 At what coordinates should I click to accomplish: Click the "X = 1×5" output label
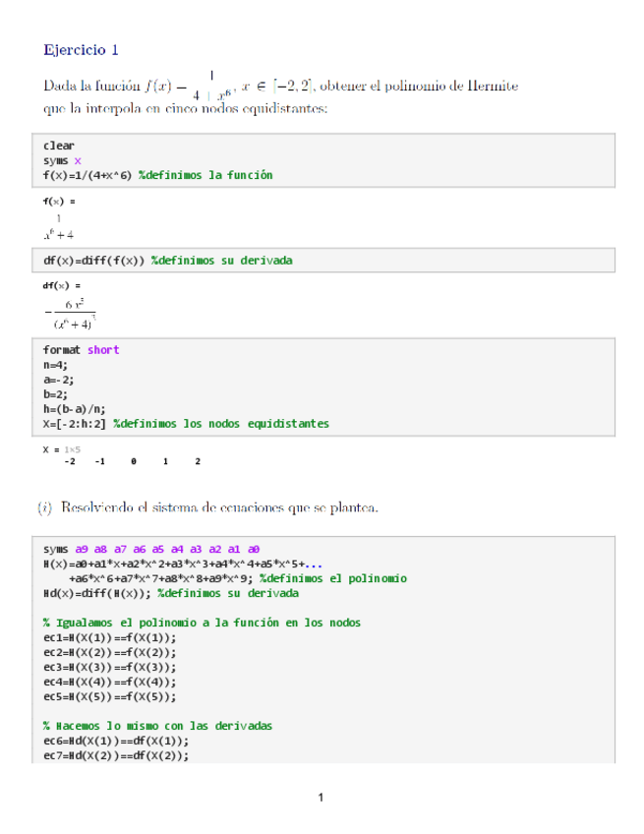61,448
